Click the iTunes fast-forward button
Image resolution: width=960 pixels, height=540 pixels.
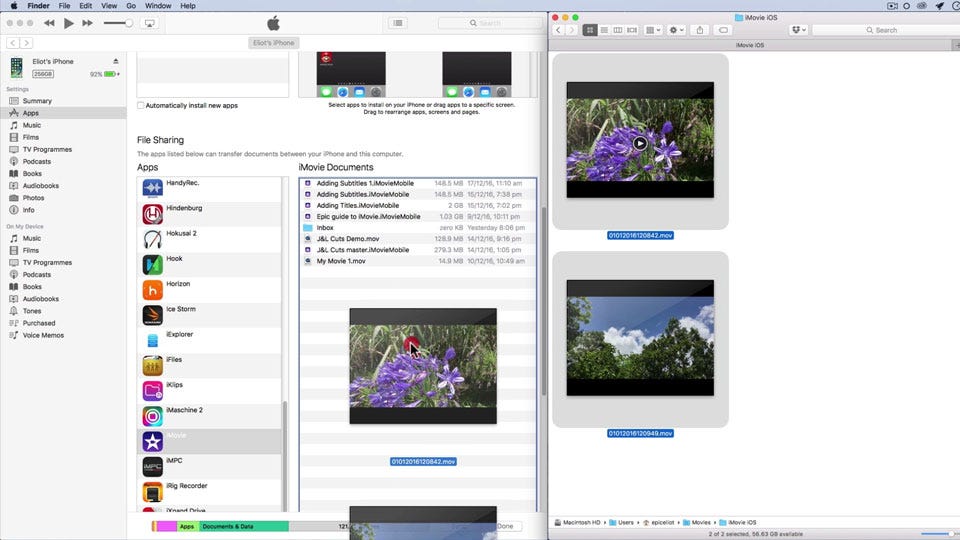[88, 23]
